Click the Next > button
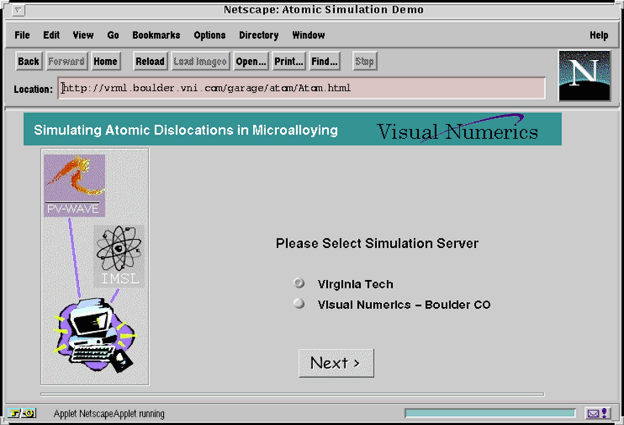This screenshot has height=425, width=624. [x=336, y=363]
